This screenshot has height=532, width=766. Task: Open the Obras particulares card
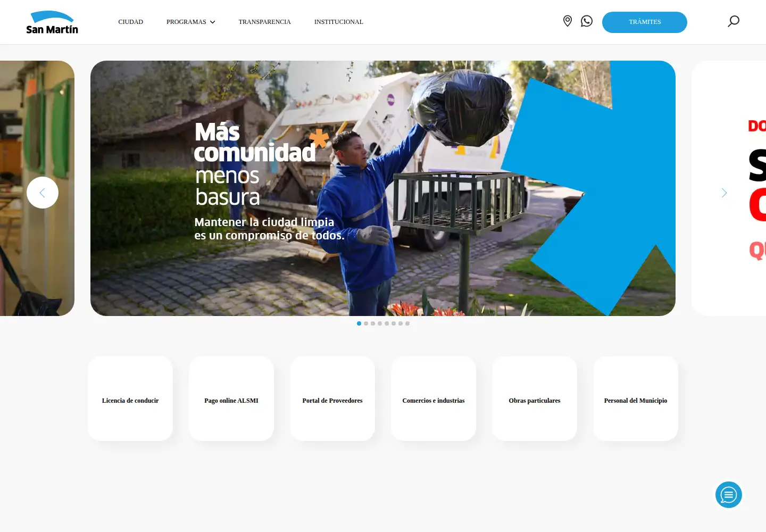pos(535,398)
